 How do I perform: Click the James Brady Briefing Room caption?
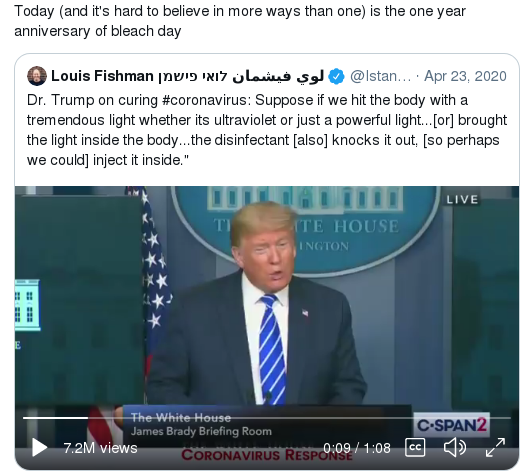(201, 431)
